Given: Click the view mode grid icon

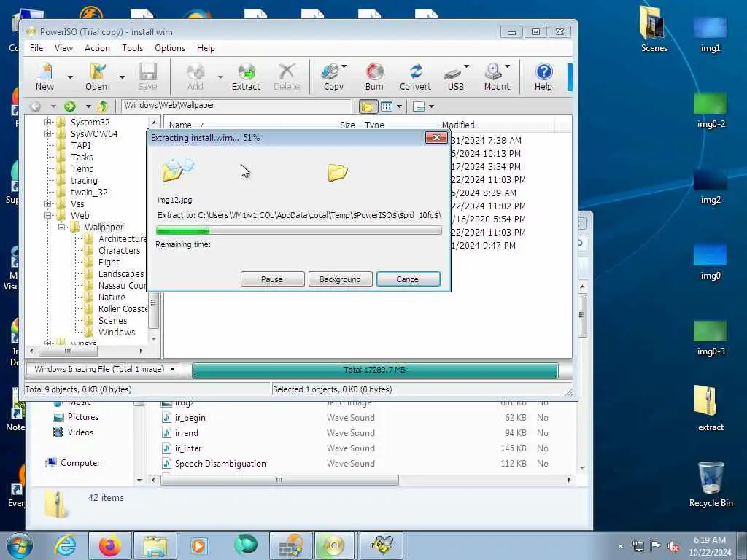Looking at the screenshot, I should click(x=387, y=106).
